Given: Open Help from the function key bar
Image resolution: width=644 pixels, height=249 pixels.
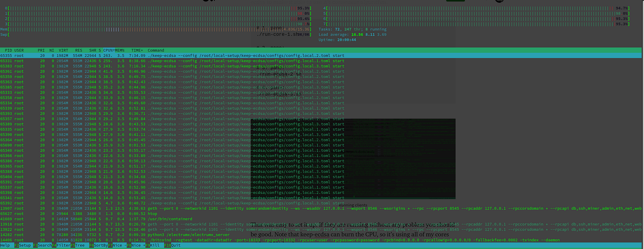Looking at the screenshot, I should 6,246.
